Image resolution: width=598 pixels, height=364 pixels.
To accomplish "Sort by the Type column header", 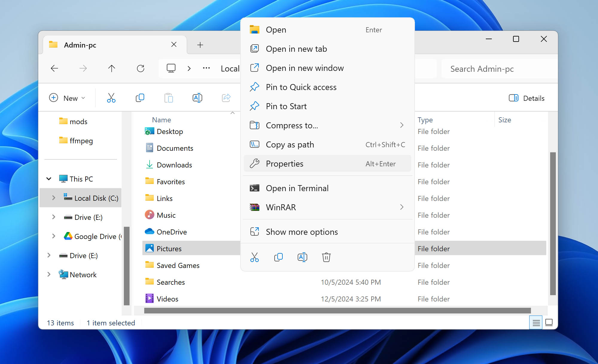I will [425, 120].
